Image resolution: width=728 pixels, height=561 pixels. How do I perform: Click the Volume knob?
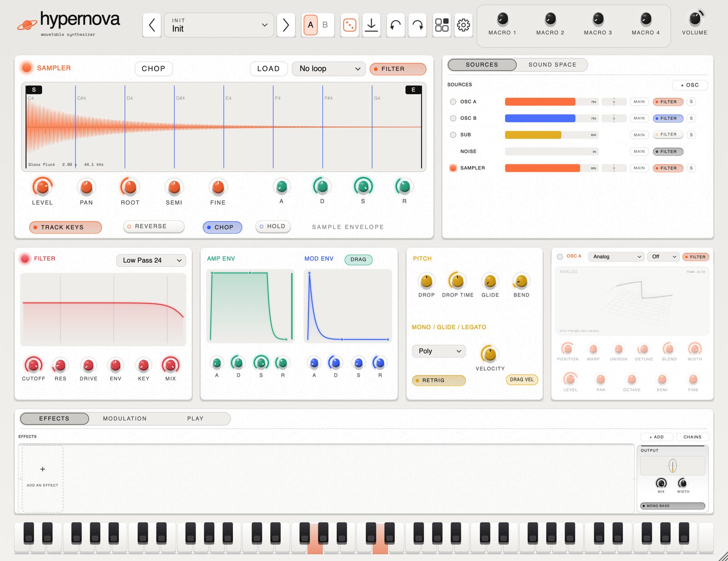(x=695, y=19)
